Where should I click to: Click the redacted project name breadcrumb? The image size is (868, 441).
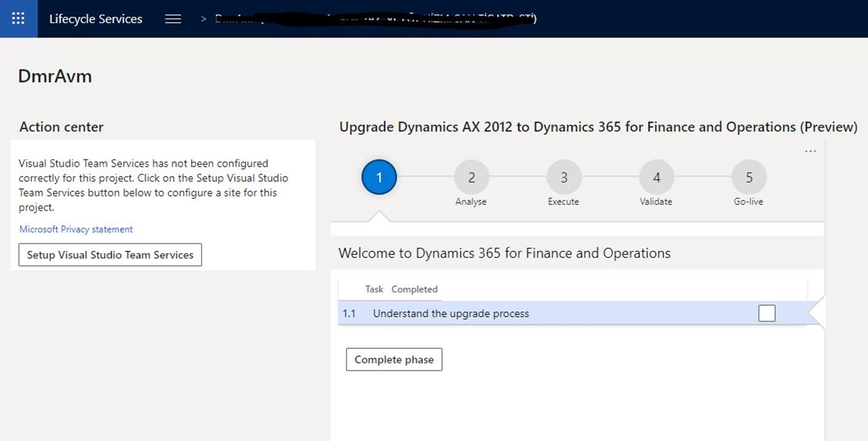[x=376, y=19]
